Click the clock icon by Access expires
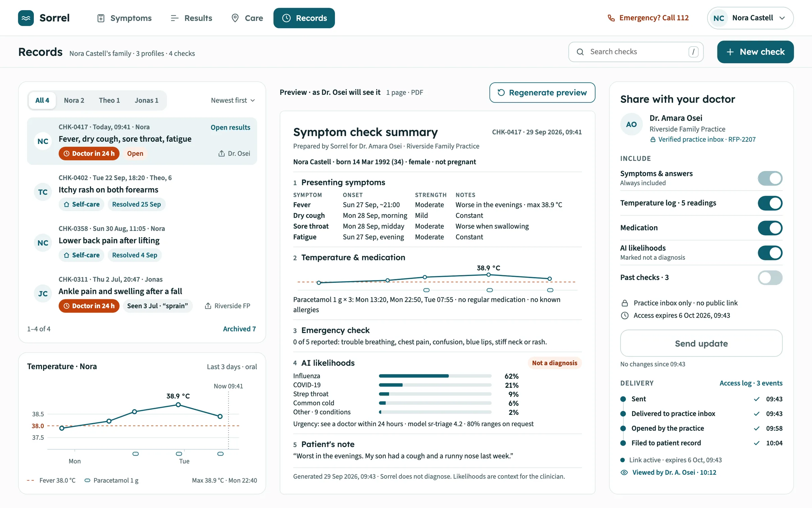812x508 pixels. pyautogui.click(x=625, y=316)
